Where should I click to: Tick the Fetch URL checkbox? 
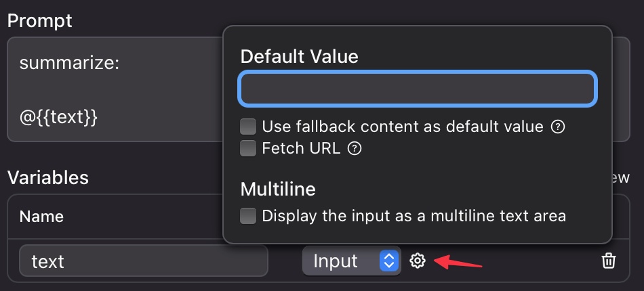pyautogui.click(x=248, y=149)
